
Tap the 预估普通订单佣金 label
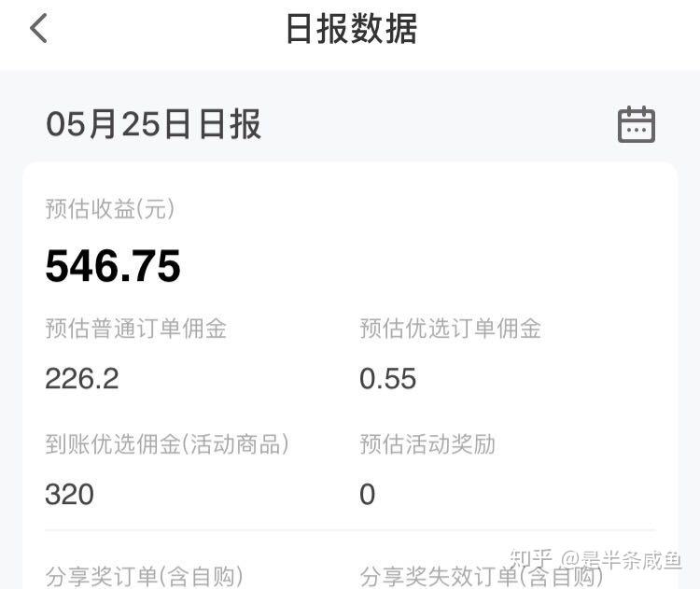click(x=136, y=329)
